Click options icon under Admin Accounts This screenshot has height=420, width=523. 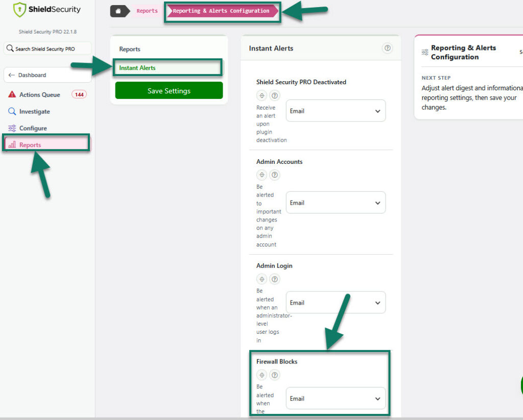point(262,175)
